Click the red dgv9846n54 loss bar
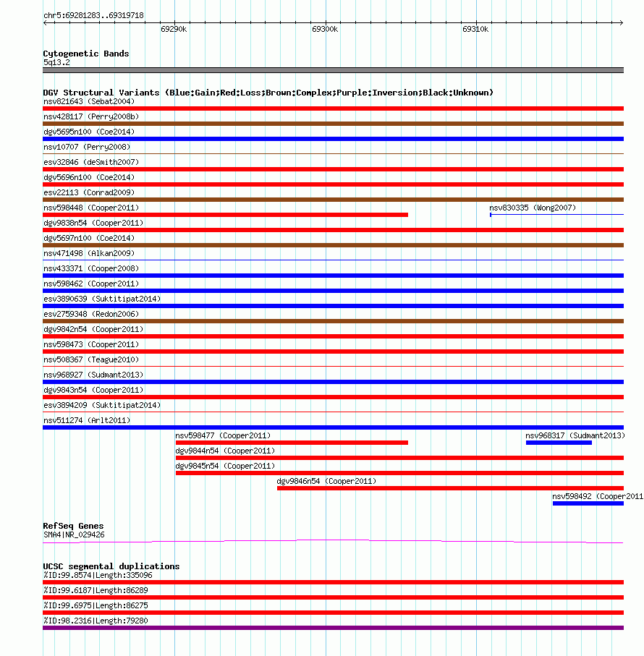 click(450, 488)
